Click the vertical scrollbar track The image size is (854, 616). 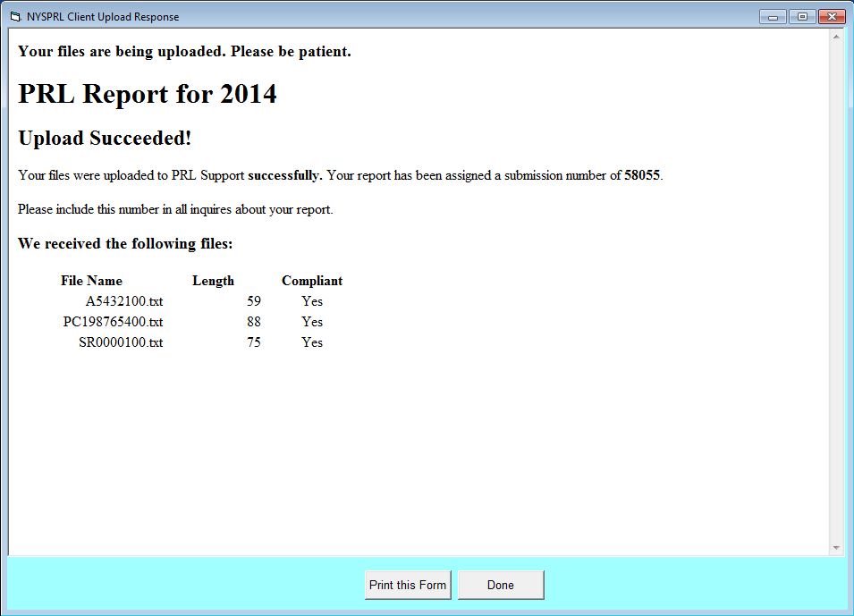[836, 295]
